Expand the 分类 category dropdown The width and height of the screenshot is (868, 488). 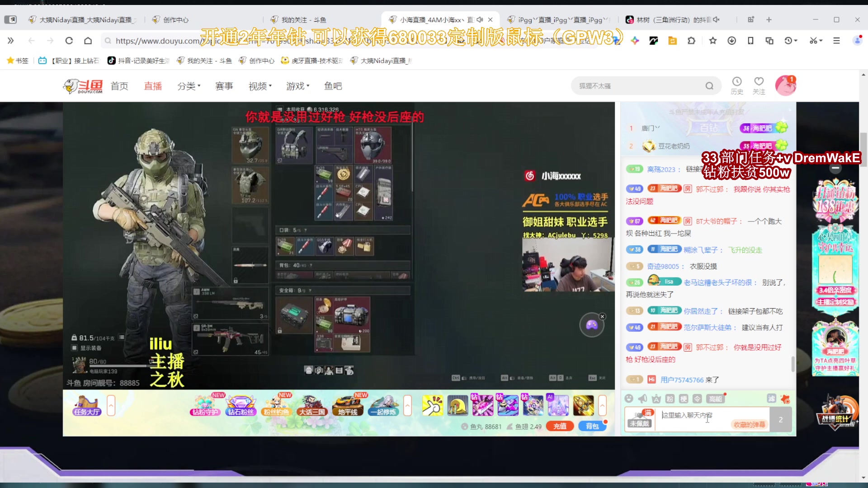pyautogui.click(x=189, y=86)
